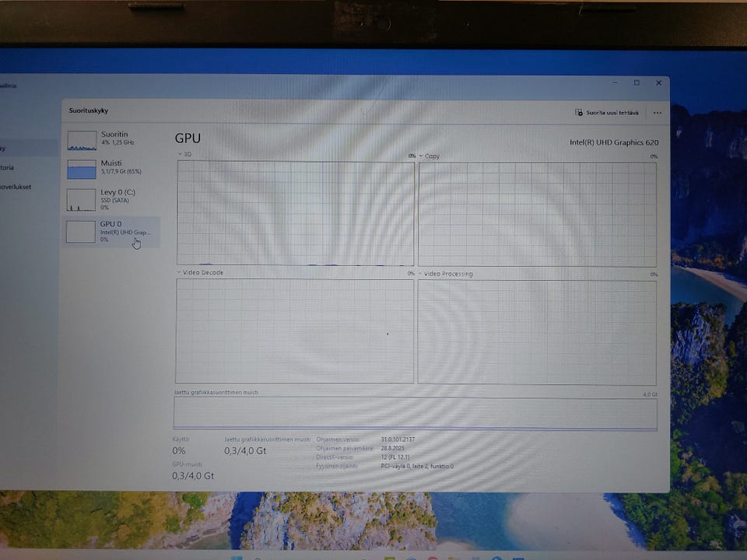Image resolution: width=747 pixels, height=560 pixels.
Task: Click inside the Video Decode graph
Action: [294, 331]
